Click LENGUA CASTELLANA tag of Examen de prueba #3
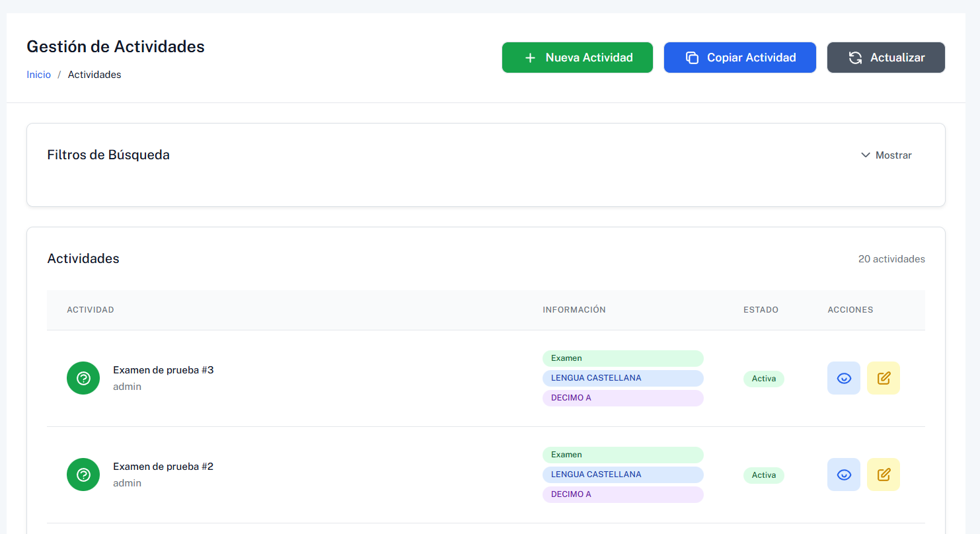 pyautogui.click(x=623, y=378)
